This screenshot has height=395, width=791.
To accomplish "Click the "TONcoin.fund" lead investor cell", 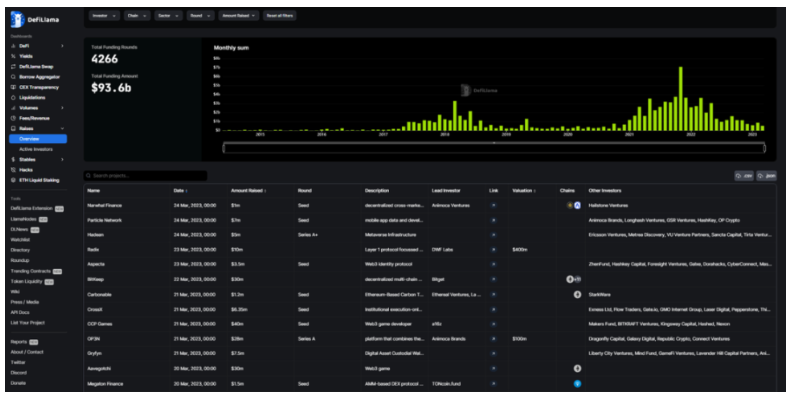I will click(447, 384).
